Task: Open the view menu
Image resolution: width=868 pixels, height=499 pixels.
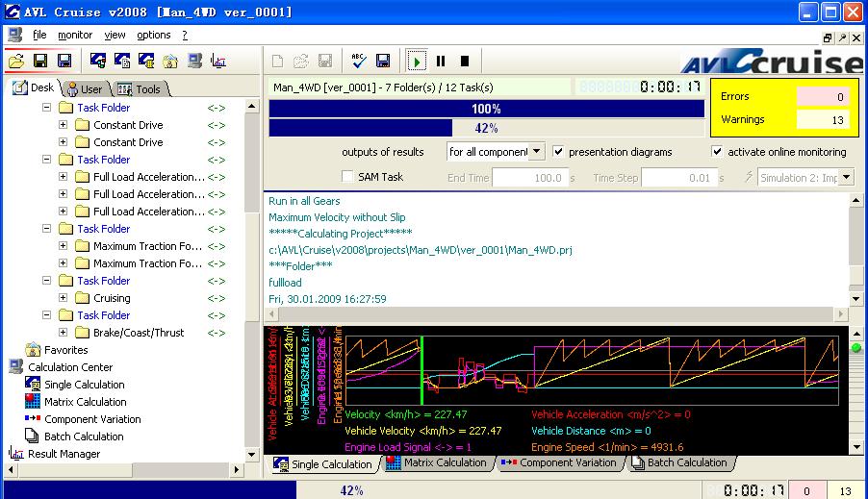Action: (115, 35)
